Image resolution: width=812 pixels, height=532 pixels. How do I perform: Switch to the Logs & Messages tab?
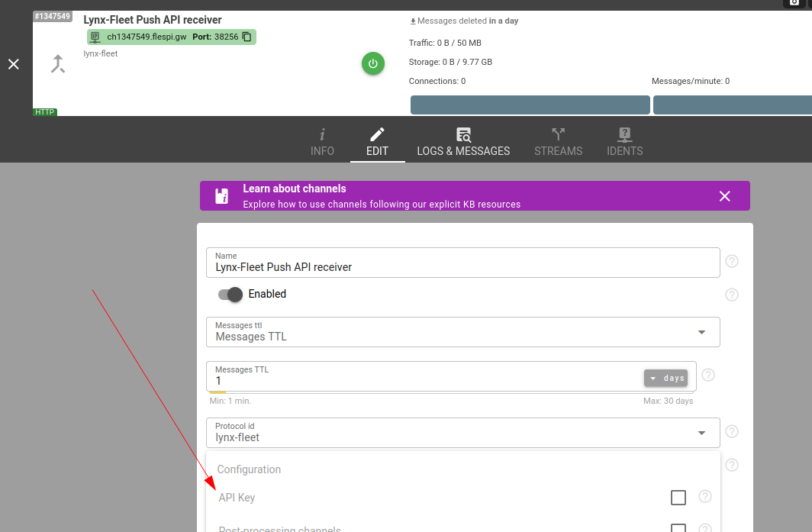tap(463, 142)
